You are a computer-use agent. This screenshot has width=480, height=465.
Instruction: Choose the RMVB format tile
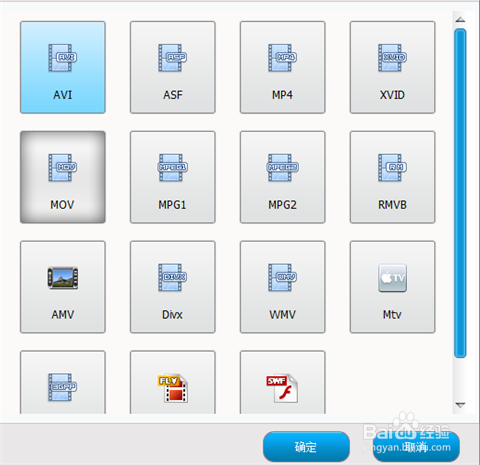click(x=392, y=177)
